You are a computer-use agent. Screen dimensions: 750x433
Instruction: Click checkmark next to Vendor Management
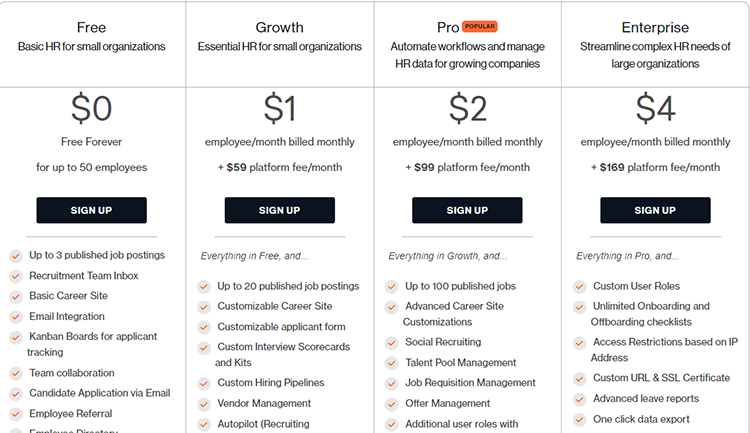[204, 404]
